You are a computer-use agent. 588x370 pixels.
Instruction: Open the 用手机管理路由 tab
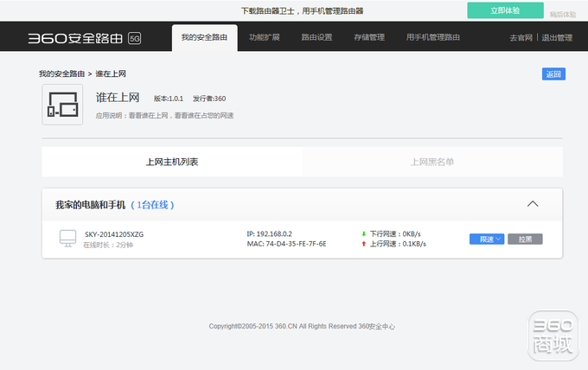432,37
